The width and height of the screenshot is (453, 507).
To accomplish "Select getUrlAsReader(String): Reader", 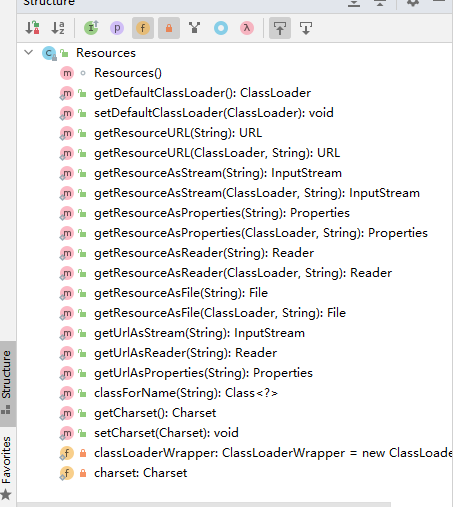I will tap(185, 353).
